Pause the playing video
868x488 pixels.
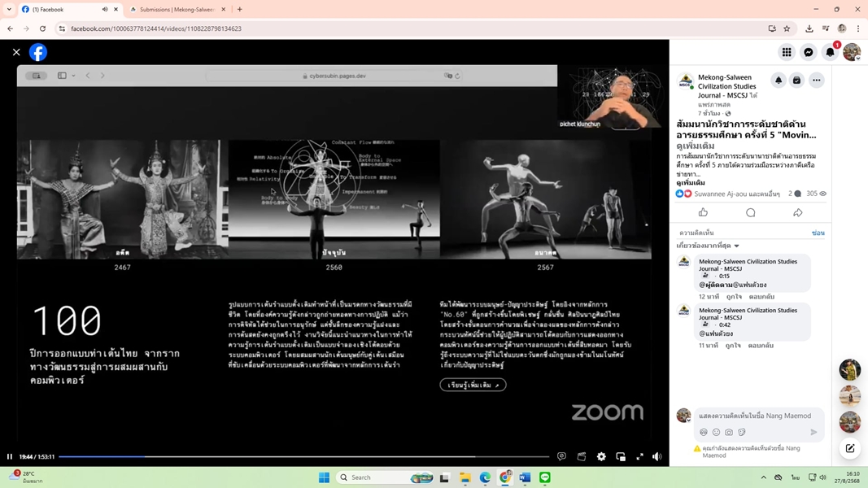point(10,457)
